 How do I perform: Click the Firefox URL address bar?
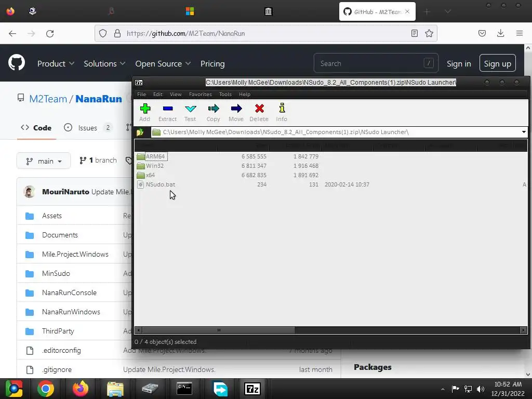266,33
